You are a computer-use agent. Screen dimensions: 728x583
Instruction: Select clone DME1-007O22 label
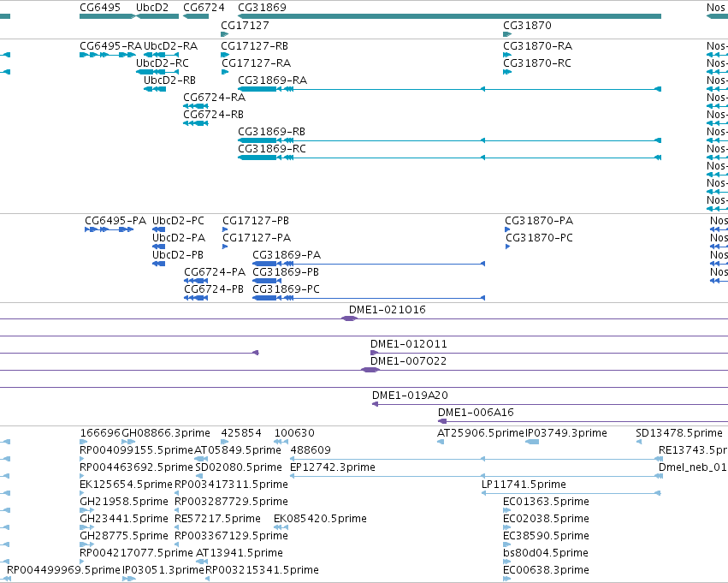point(409,361)
